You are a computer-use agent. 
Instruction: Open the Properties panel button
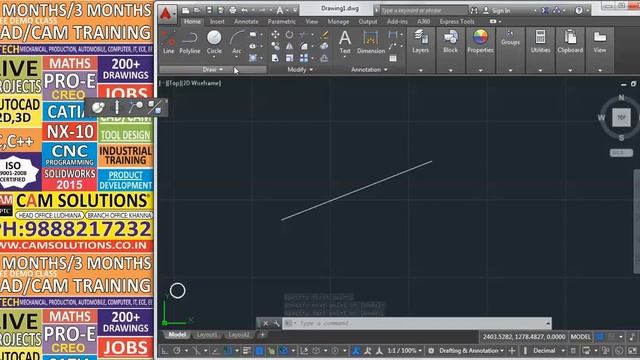tap(480, 42)
